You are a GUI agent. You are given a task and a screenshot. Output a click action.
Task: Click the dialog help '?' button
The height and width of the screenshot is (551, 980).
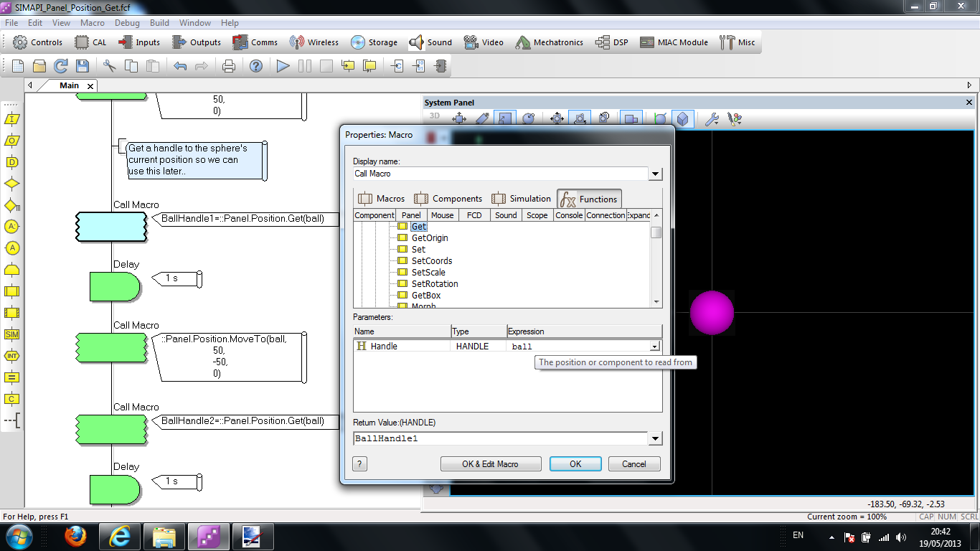[x=360, y=464]
